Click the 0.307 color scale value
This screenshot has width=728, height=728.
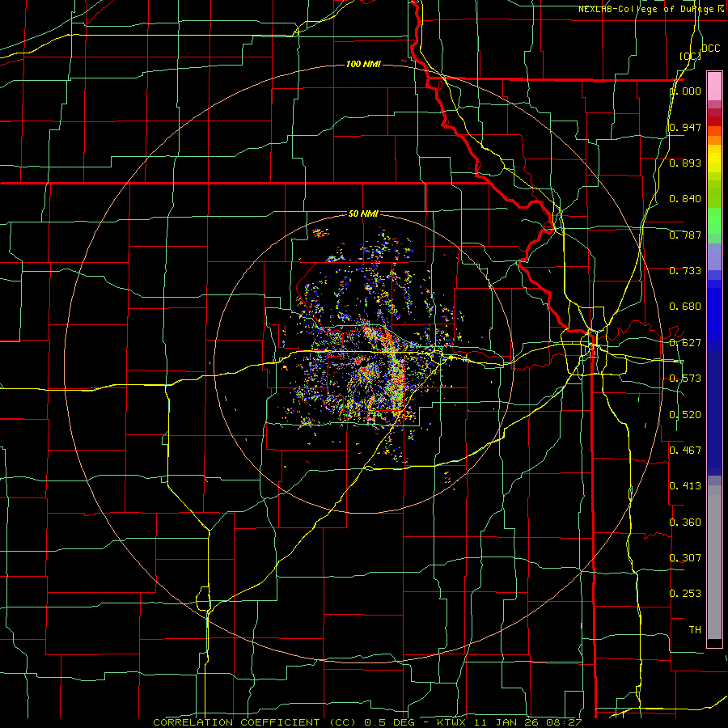[685, 558]
